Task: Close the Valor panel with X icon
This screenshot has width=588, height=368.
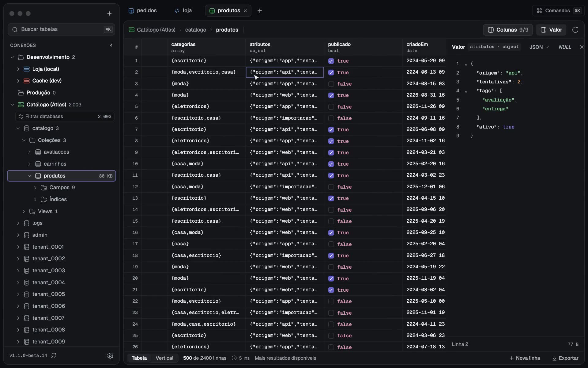Action: pos(582,47)
